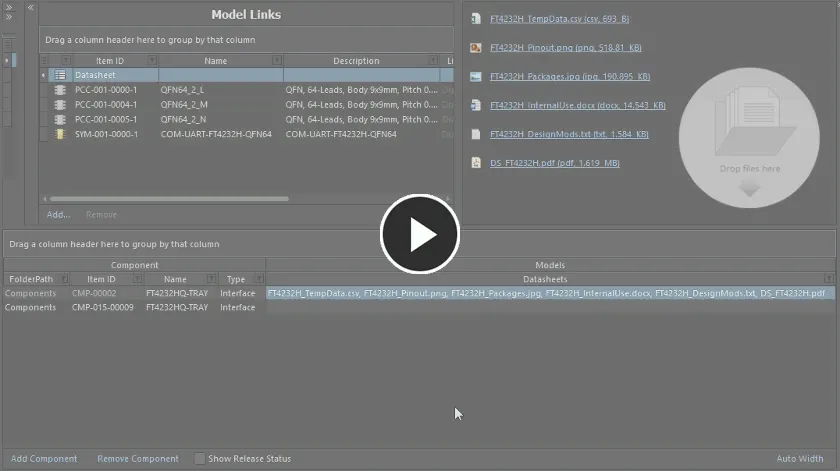Image resolution: width=840 pixels, height=471 pixels.
Task: Click Add... under Model Links
Action: [x=58, y=215]
